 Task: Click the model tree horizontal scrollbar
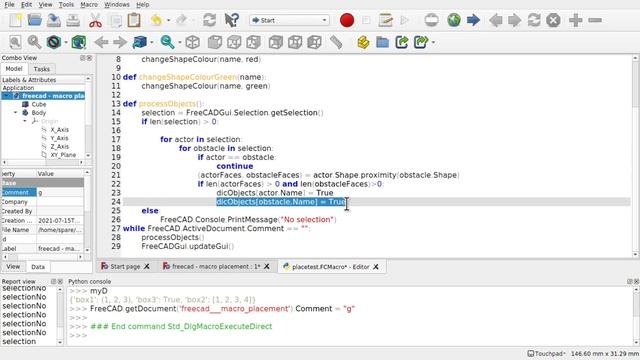click(42, 162)
